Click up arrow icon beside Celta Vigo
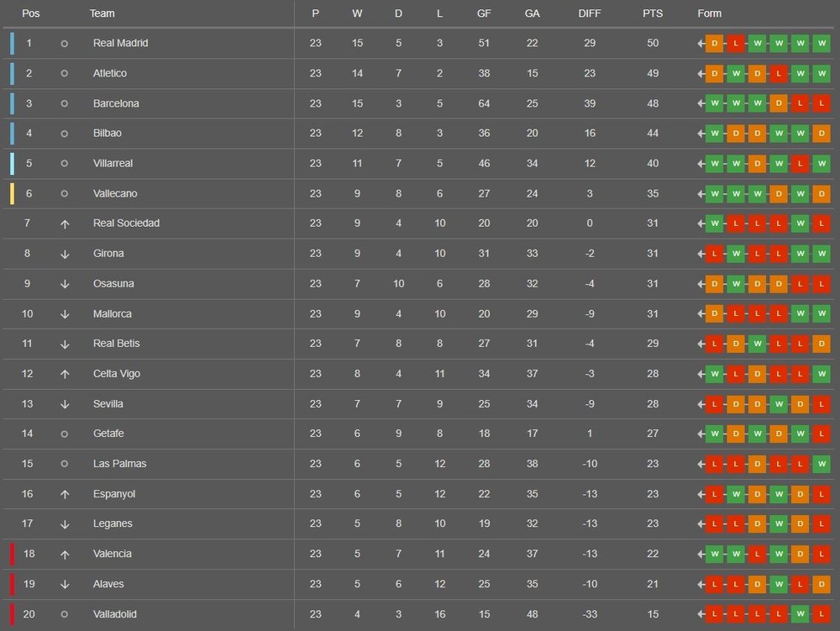Image resolution: width=840 pixels, height=631 pixels. [x=65, y=374]
